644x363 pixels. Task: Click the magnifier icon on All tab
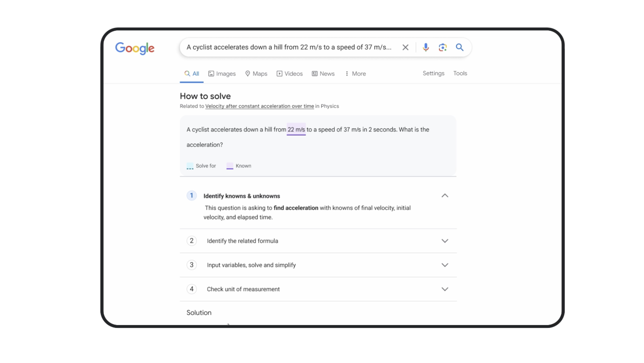click(x=187, y=74)
